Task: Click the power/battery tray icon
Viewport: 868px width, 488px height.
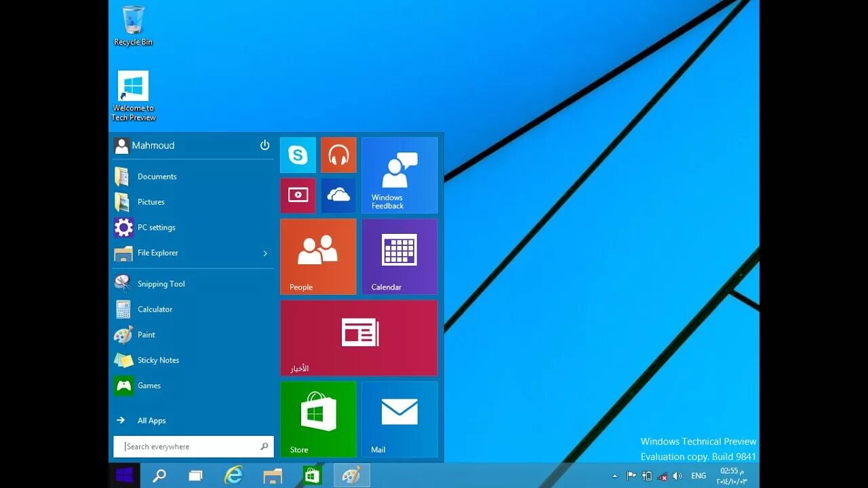Action: point(647,476)
